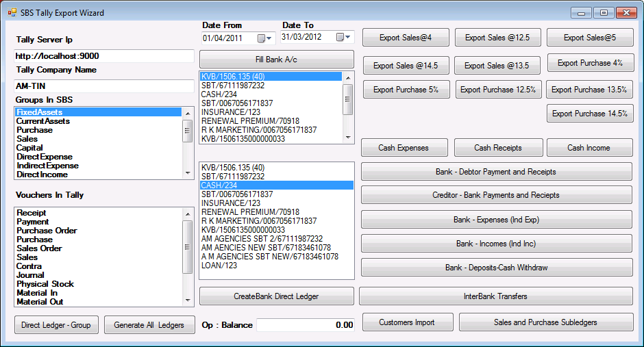This screenshot has height=347, width=644.
Task: Click Groups In SBS scroll up arrow
Action: point(188,113)
